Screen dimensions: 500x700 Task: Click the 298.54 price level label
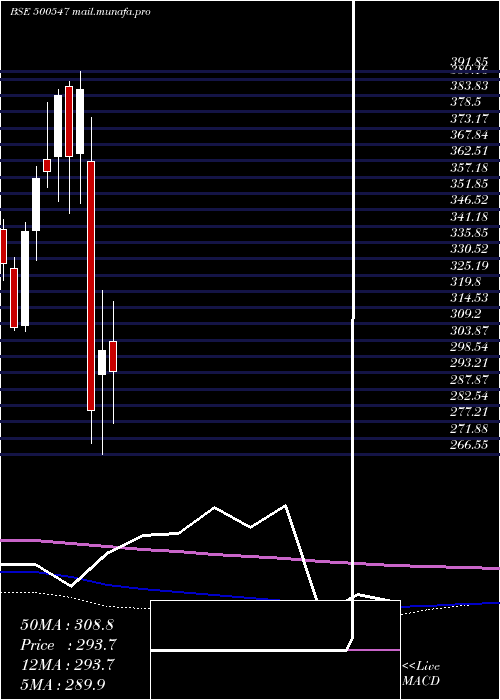[x=469, y=347]
